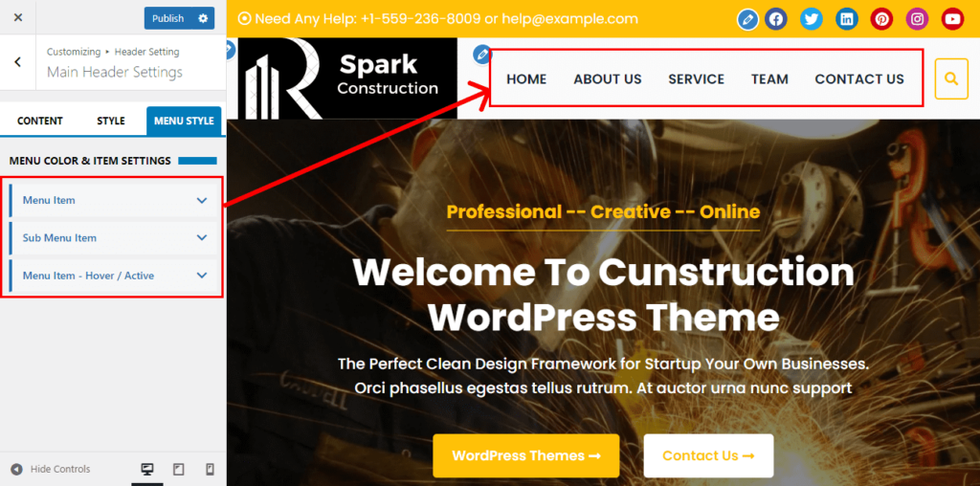Image resolution: width=980 pixels, height=486 pixels.
Task: Open the Twitter social icon
Action: (812, 19)
